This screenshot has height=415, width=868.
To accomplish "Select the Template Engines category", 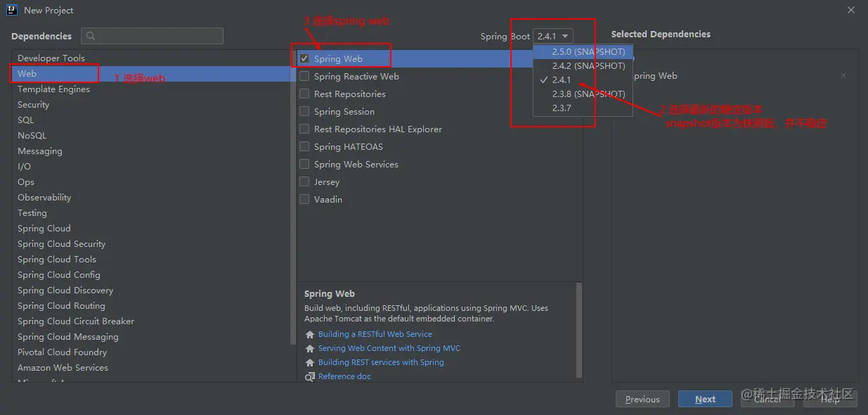I will (x=152, y=89).
